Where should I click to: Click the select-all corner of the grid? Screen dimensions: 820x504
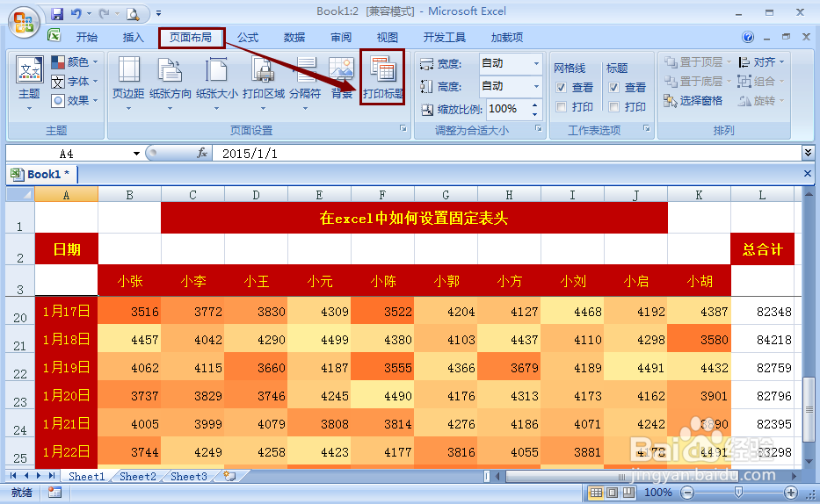tap(20, 194)
